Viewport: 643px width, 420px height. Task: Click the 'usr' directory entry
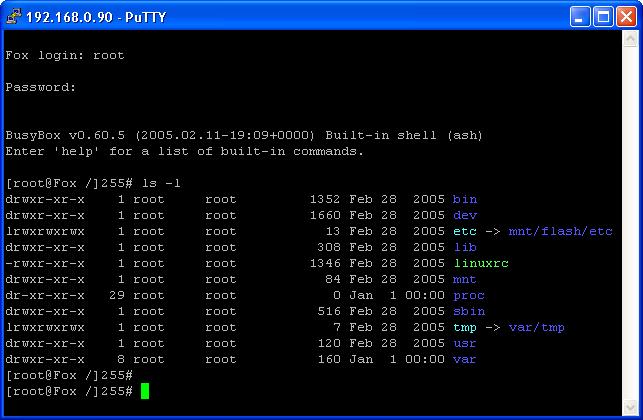(x=464, y=343)
